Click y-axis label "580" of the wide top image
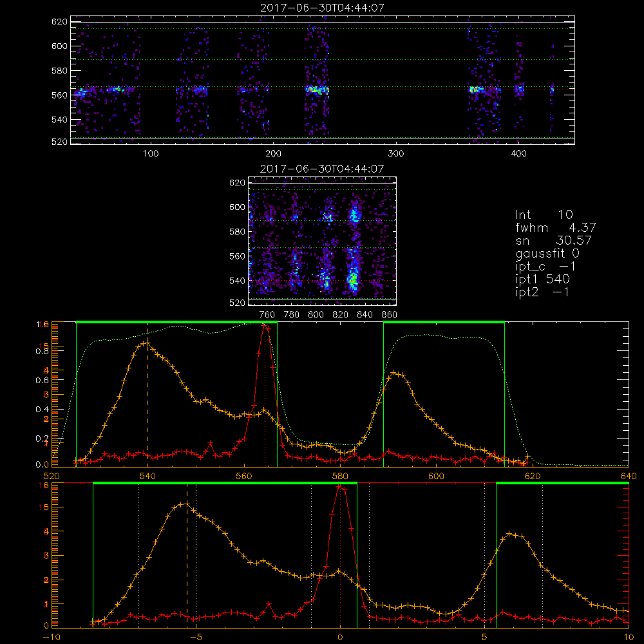The image size is (644, 644). [59, 71]
